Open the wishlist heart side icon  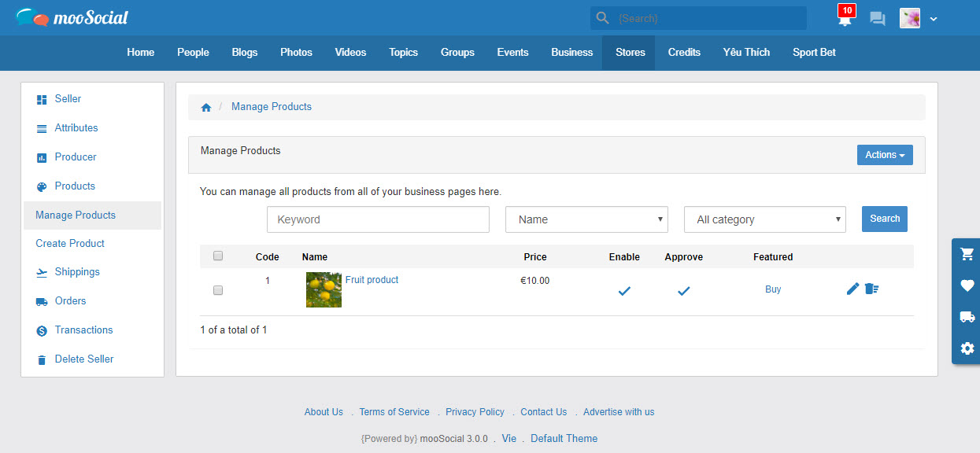(x=967, y=285)
